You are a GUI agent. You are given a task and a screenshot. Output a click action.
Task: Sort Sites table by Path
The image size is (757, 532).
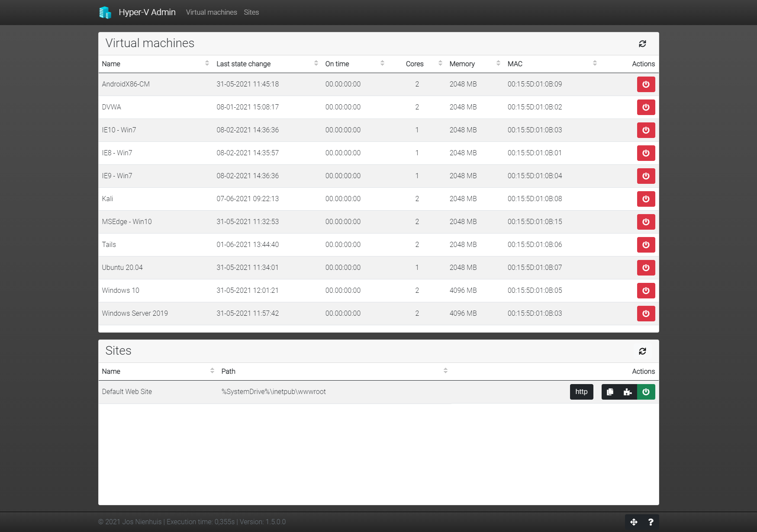coord(335,371)
